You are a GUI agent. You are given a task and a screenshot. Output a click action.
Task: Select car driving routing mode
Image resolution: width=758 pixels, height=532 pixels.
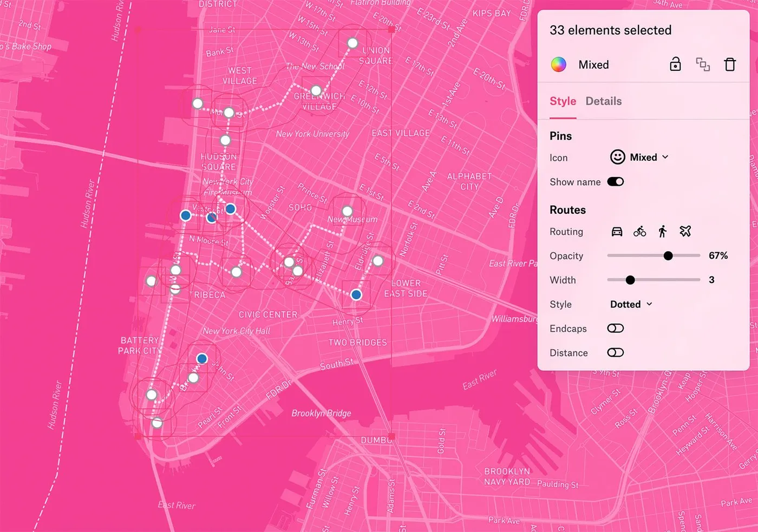coord(617,232)
